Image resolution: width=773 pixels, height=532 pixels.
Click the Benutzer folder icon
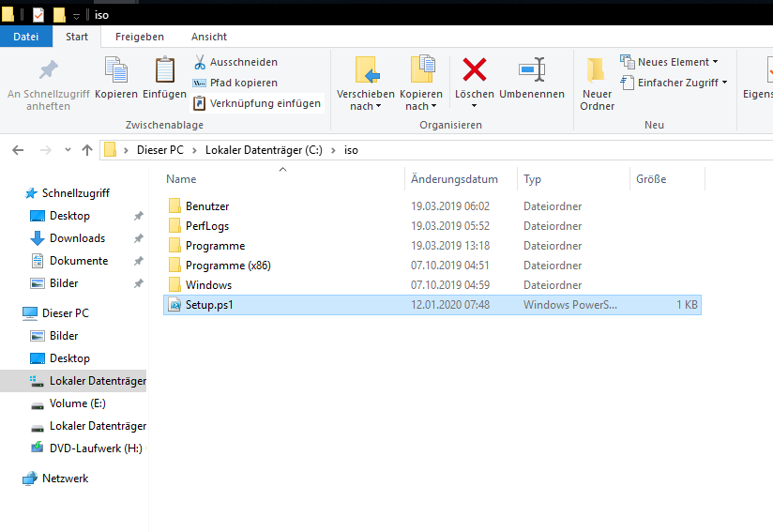(174, 206)
